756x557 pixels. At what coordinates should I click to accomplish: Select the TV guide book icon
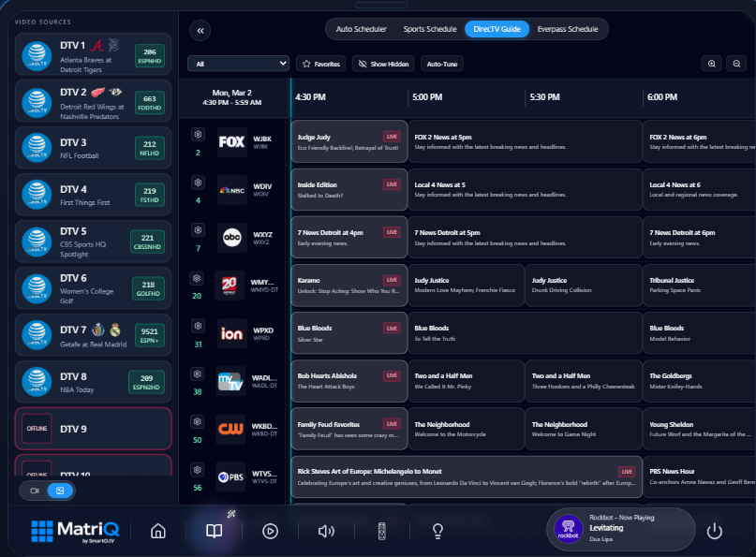pos(214,531)
